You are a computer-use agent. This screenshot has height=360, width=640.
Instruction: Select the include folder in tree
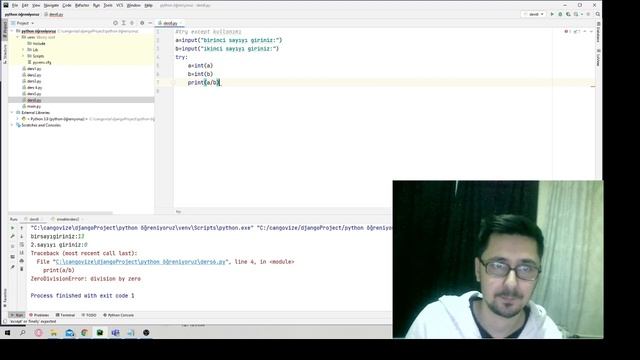coord(36,43)
